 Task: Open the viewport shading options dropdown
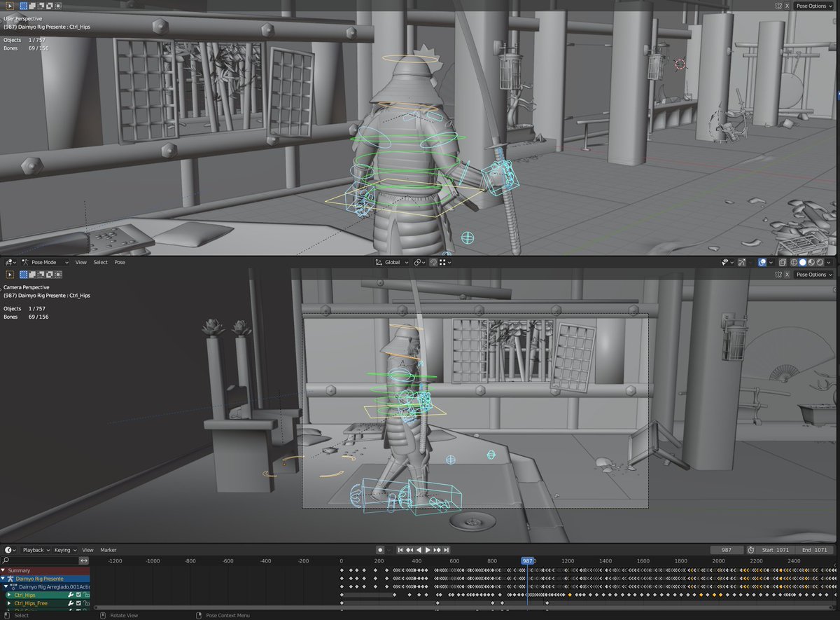tap(829, 262)
